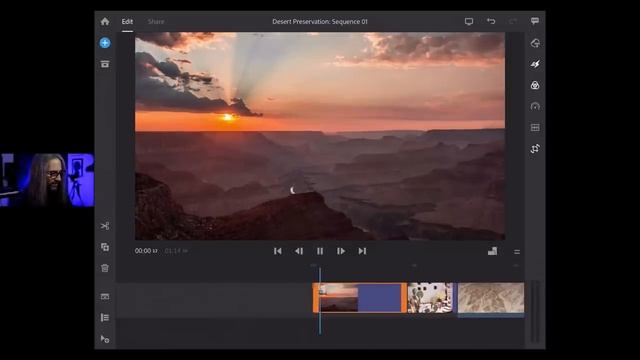Switch to the Edit tab
640x360 pixels.
pyautogui.click(x=127, y=21)
